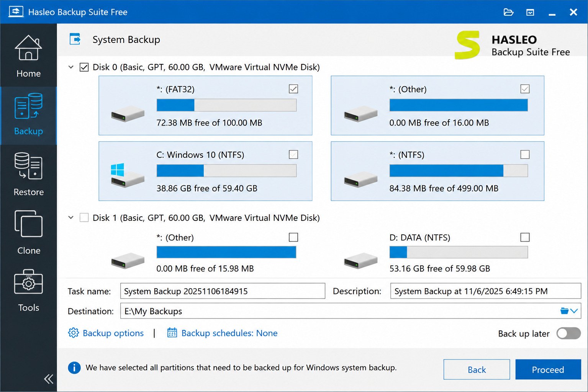Screen dimensions: 588x392
Task: Check the 499.00 MB NTFS partition checkbox
Action: (525, 154)
